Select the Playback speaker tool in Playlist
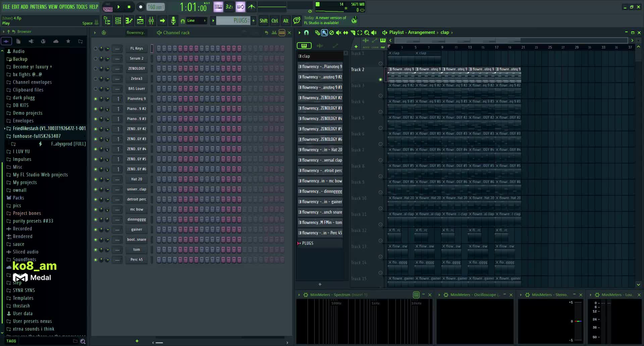The height and width of the screenshot is (346, 644). (x=374, y=33)
